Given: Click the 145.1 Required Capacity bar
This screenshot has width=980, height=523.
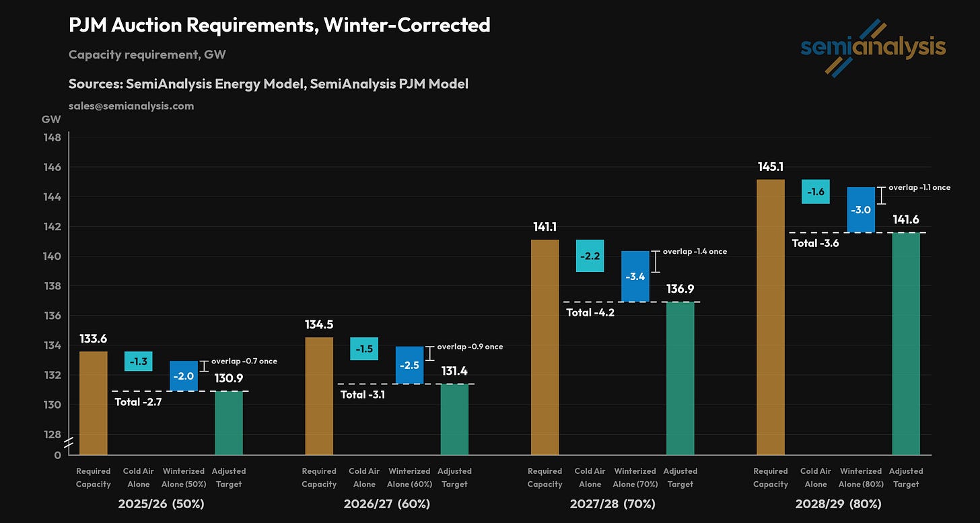Looking at the screenshot, I should (771, 317).
